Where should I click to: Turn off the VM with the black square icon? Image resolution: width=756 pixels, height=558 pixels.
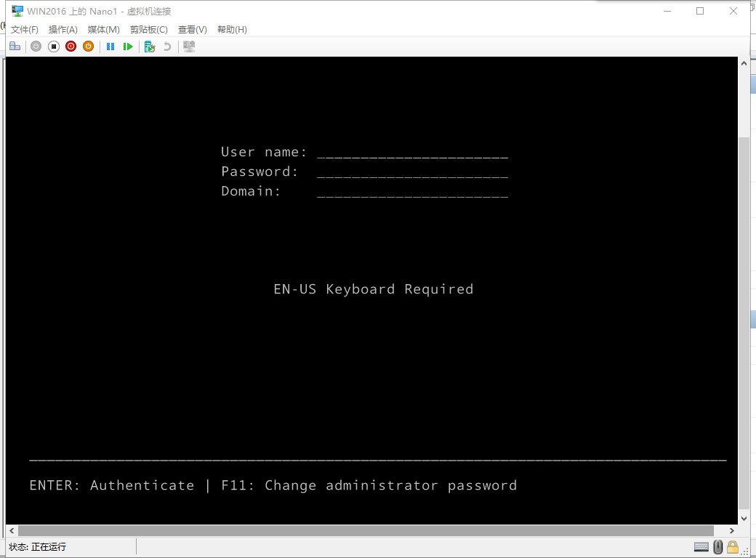click(54, 46)
